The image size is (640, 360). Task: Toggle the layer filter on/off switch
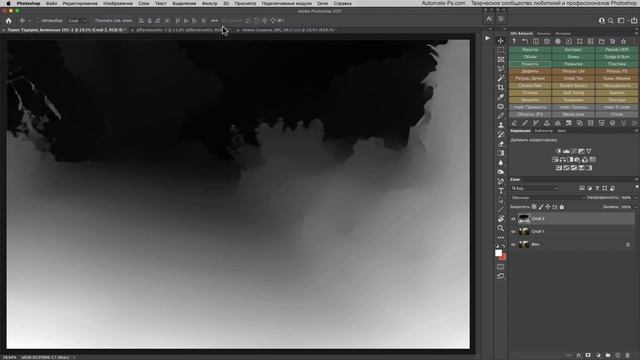click(x=637, y=188)
